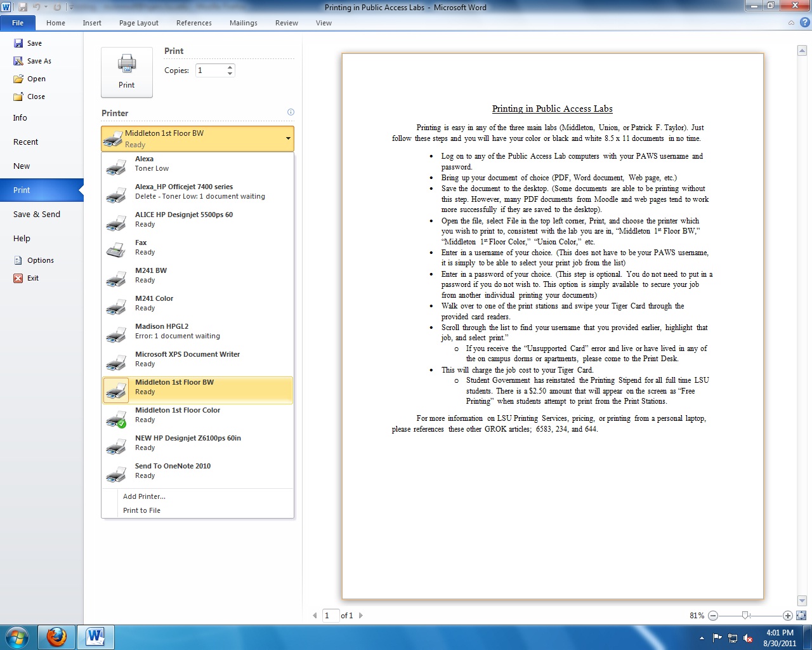812x650 pixels.
Task: Switch to the Home tab
Action: 56,23
